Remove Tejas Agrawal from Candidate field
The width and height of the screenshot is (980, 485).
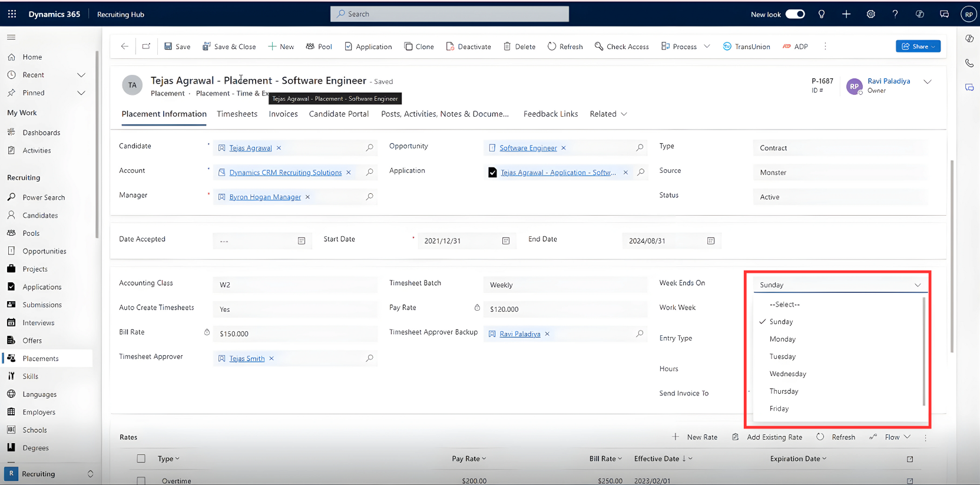(x=279, y=148)
